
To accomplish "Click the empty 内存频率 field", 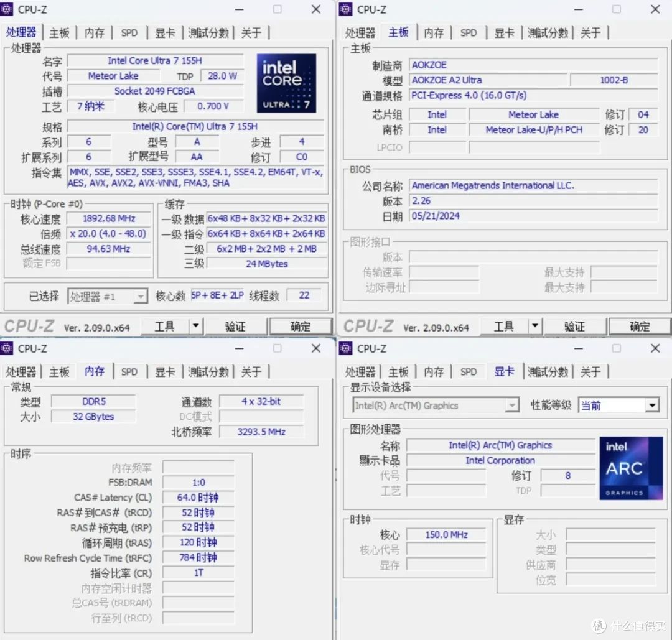I will [198, 467].
